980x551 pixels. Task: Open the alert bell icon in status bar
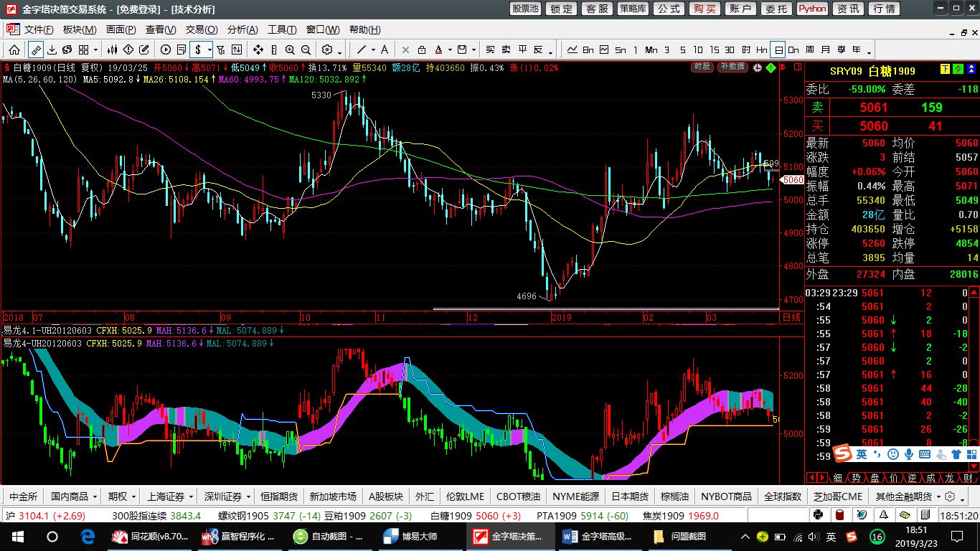click(882, 515)
